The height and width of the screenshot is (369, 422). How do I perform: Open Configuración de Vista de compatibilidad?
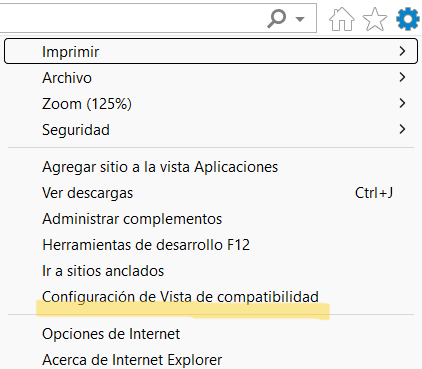tap(211, 297)
